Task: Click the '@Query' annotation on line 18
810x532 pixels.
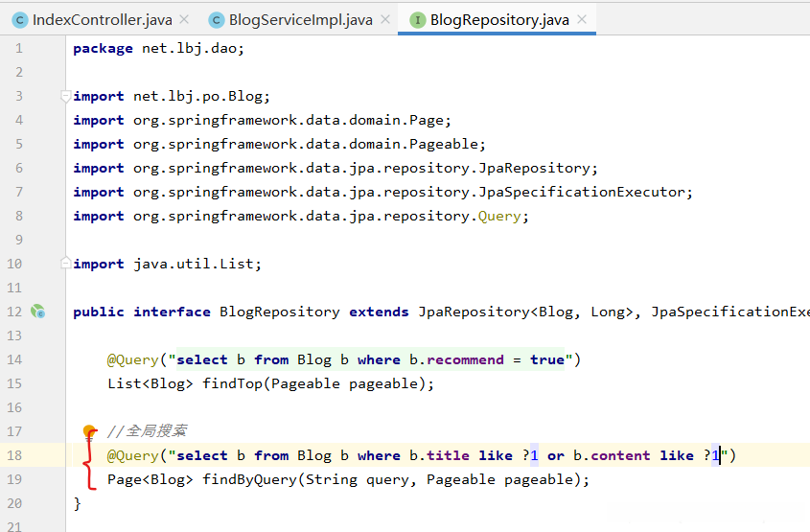Action: (132, 455)
